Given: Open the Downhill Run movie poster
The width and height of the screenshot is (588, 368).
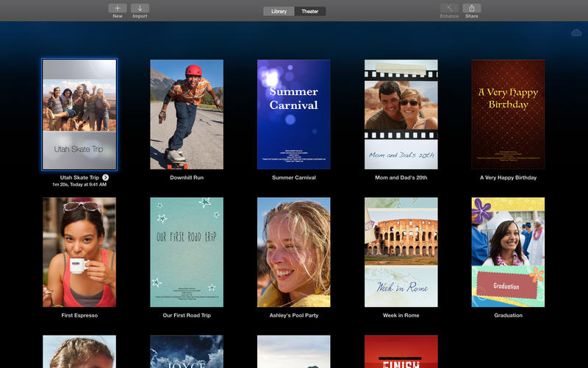Looking at the screenshot, I should pos(187,114).
